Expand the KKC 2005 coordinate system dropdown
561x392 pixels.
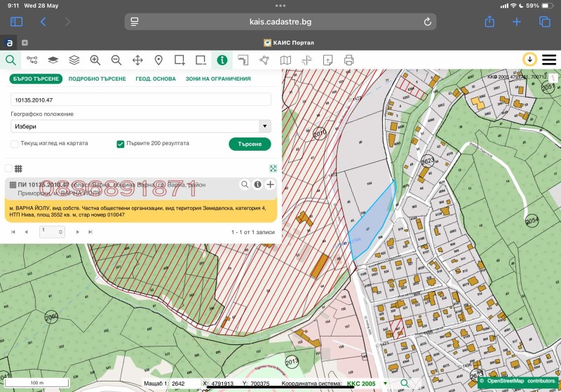[384, 384]
